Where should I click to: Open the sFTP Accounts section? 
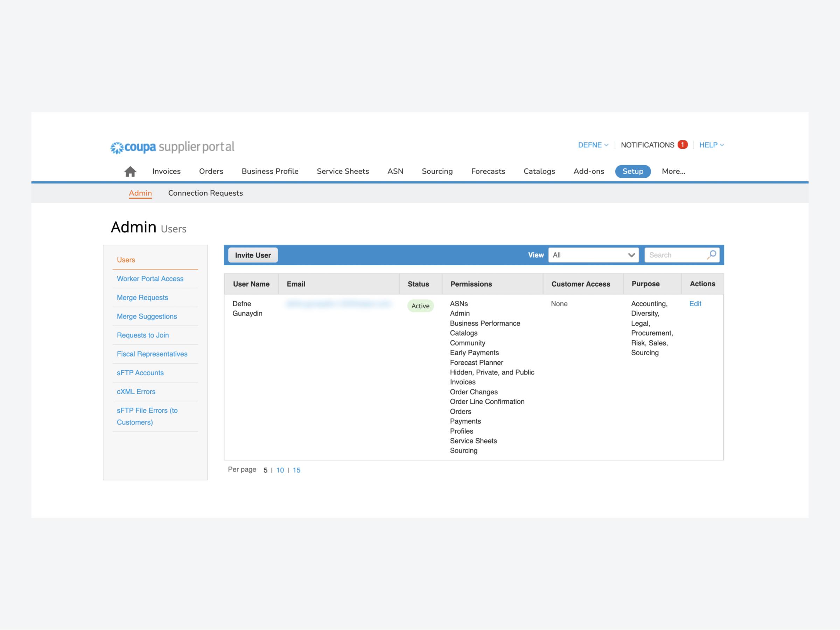[x=140, y=372]
